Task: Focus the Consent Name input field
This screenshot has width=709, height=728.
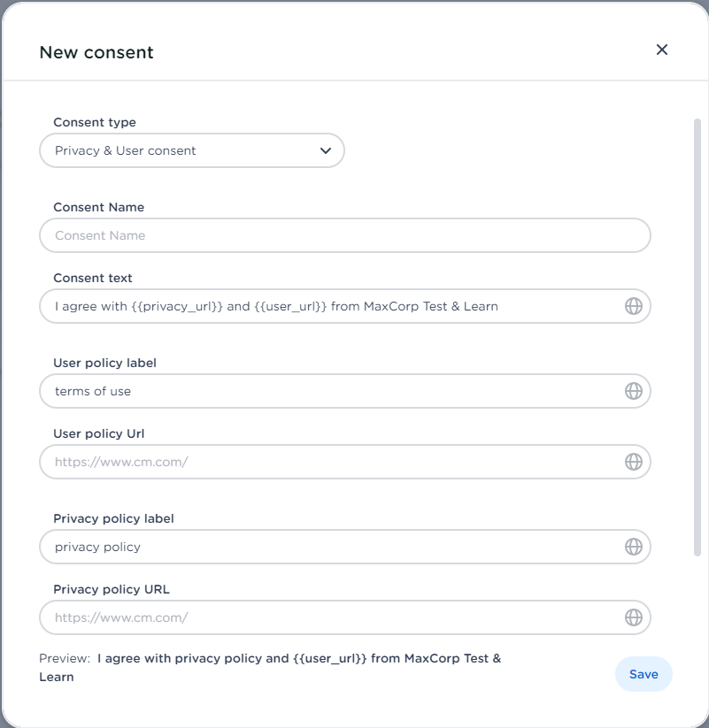Action: pyautogui.click(x=344, y=235)
